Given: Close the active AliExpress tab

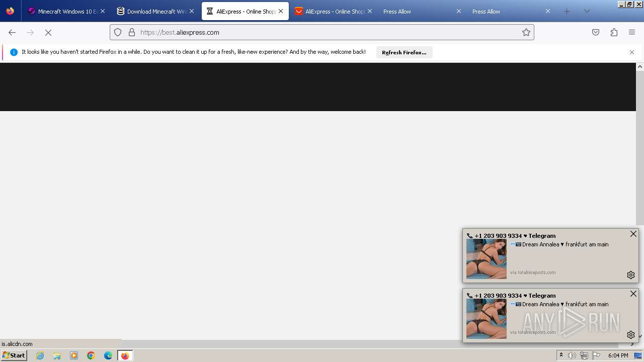Looking at the screenshot, I should tap(281, 11).
